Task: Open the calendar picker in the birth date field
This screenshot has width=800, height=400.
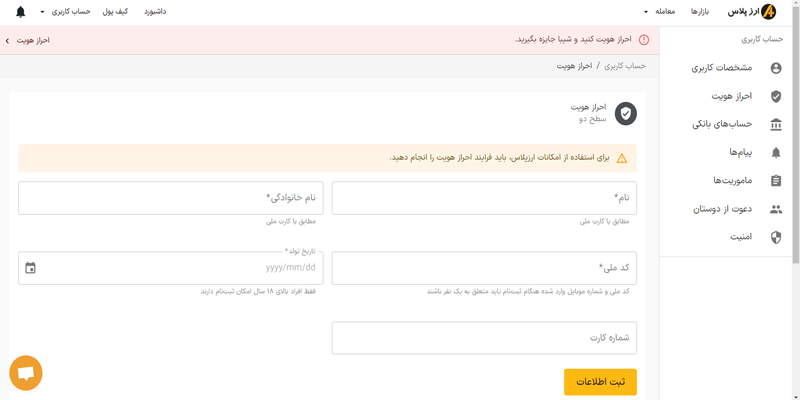Action: click(31, 268)
